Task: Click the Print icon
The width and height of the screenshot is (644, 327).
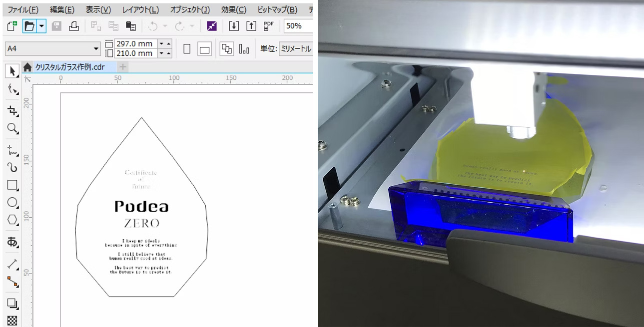Action: click(x=74, y=26)
